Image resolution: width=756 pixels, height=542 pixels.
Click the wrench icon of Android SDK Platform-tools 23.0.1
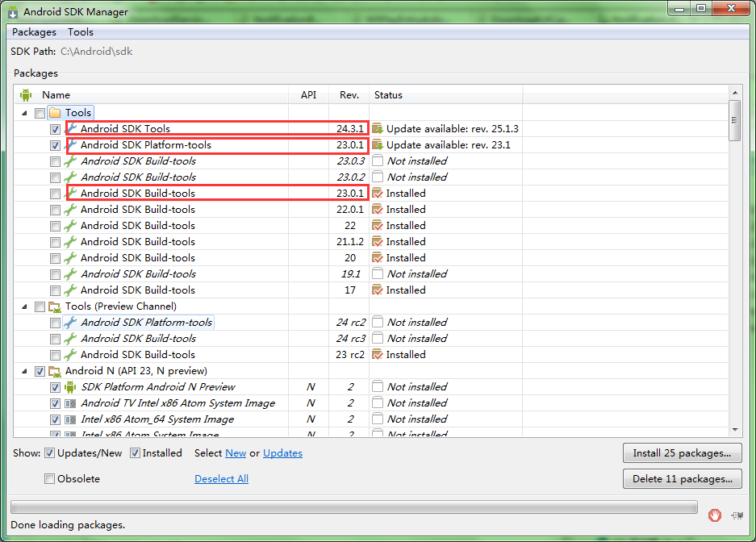point(71,144)
